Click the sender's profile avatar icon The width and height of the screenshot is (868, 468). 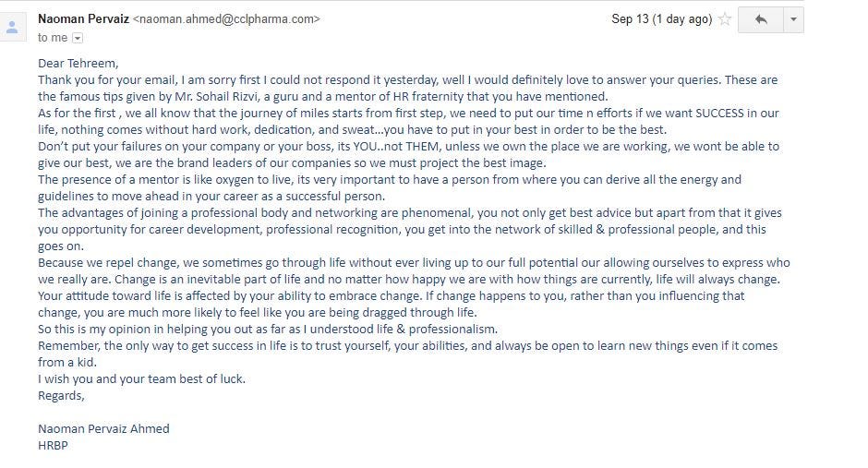click(x=12, y=28)
